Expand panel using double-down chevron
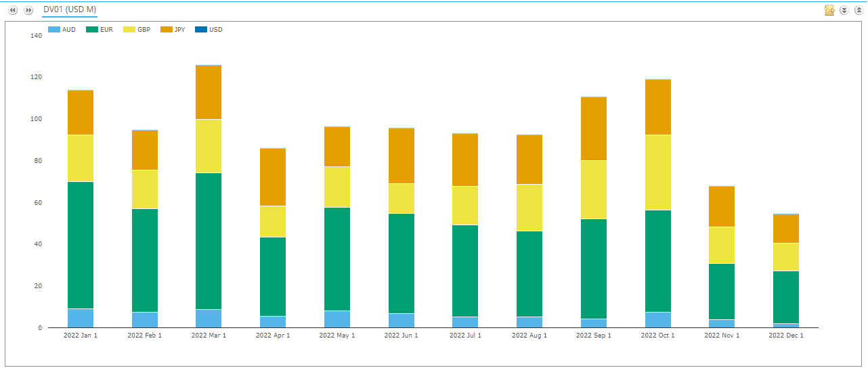 [844, 10]
